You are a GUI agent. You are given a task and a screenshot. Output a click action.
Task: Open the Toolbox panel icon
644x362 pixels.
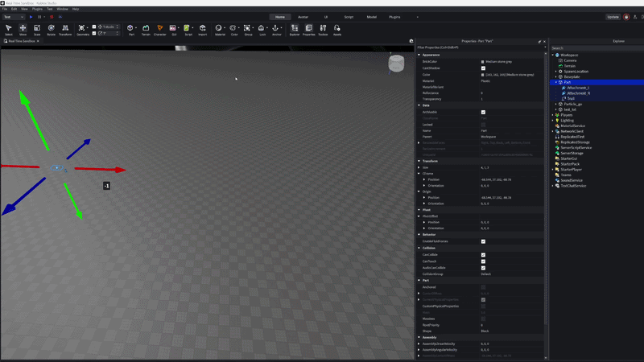click(x=323, y=29)
